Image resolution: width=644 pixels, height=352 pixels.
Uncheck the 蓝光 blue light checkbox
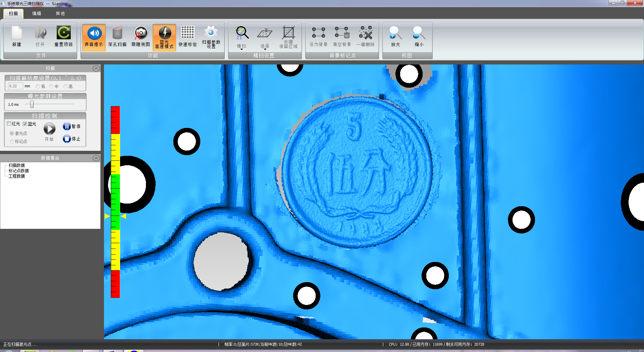(25, 124)
